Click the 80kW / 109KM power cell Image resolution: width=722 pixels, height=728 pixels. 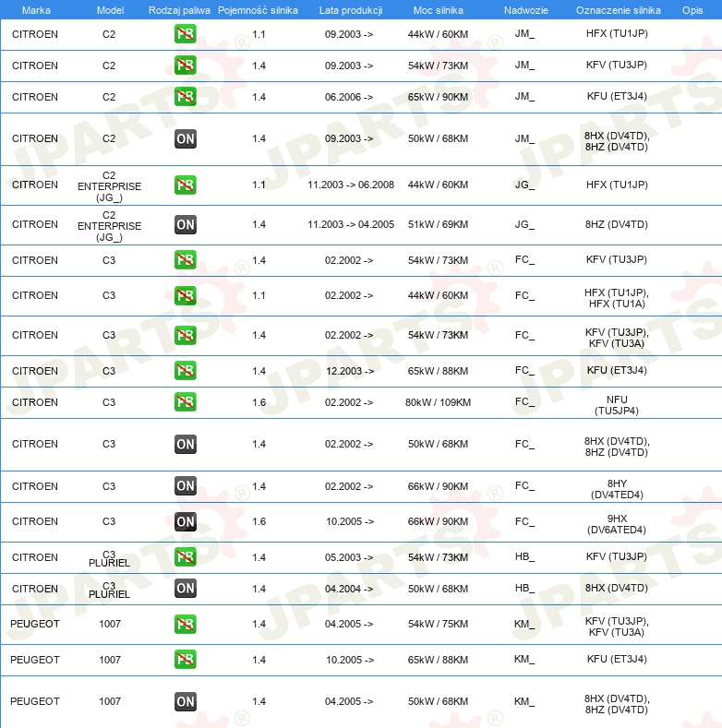[439, 402]
